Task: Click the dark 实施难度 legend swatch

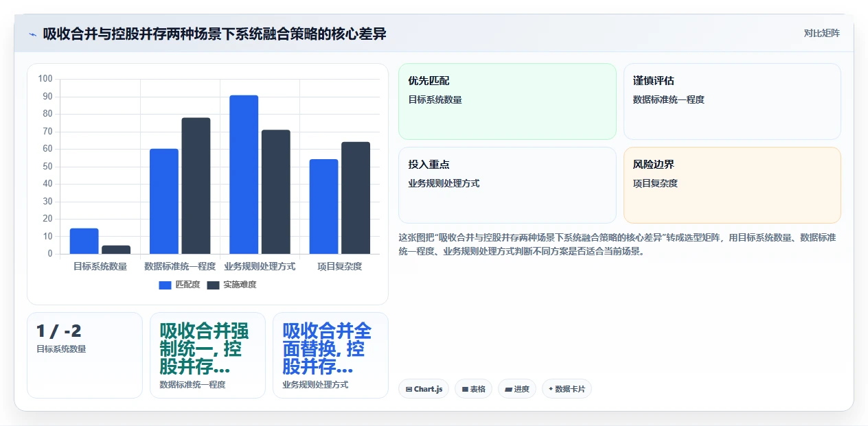Action: pyautogui.click(x=213, y=285)
